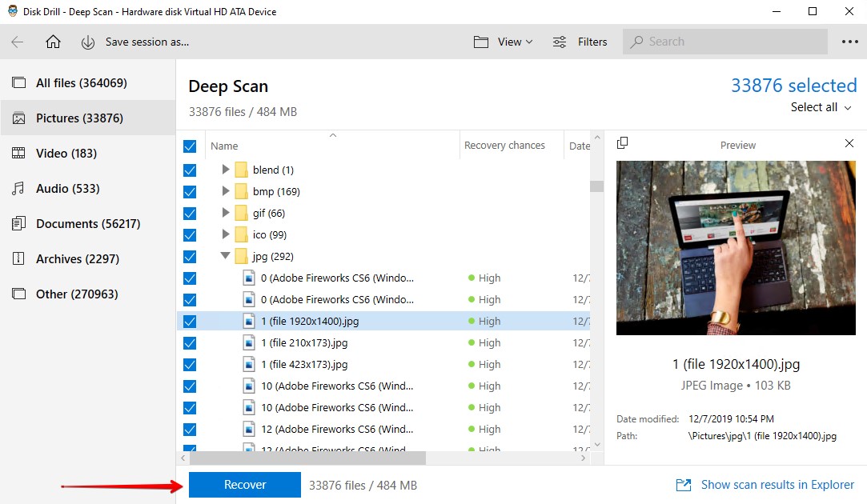Collapse the jpg (292) folder
Viewport: 867px width, 504px height.
click(x=225, y=255)
